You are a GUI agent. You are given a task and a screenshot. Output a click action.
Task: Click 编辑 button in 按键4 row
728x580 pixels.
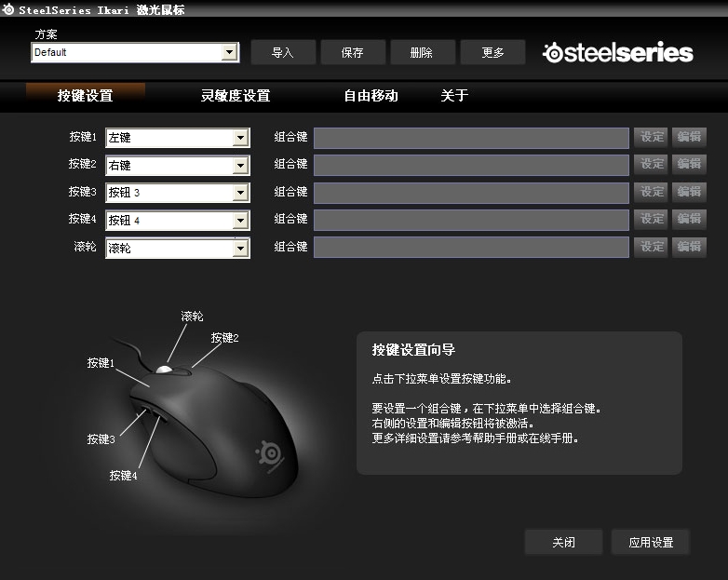[x=689, y=219]
